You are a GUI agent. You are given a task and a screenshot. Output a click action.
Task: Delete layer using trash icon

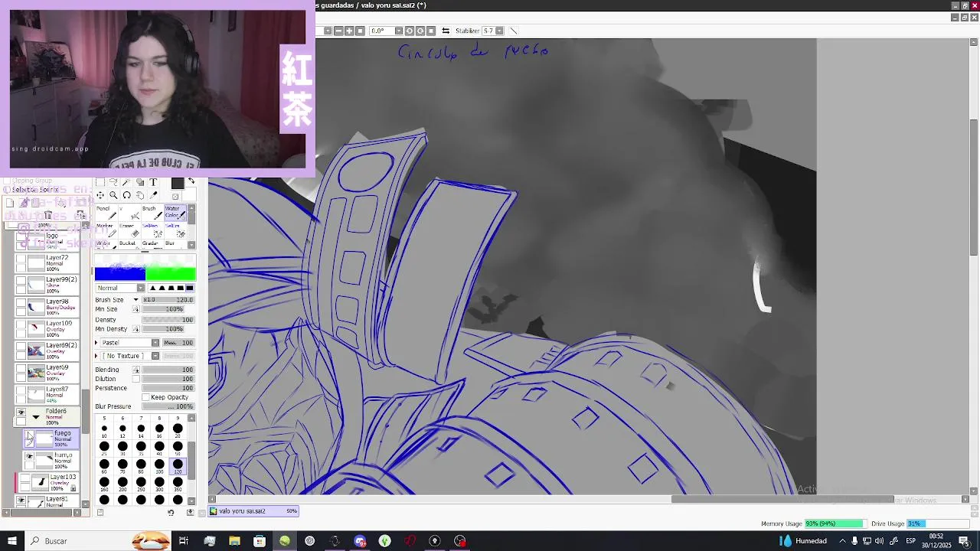pyautogui.click(x=48, y=214)
